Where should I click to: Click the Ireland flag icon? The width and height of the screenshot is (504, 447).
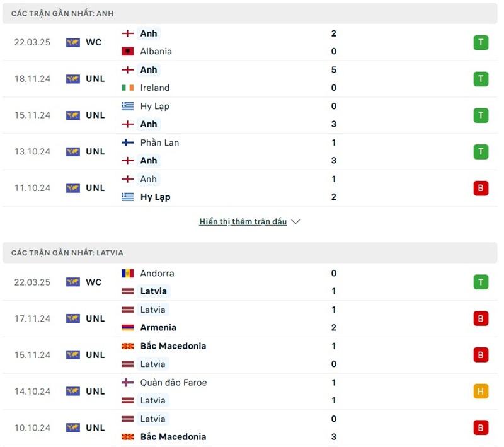point(127,88)
